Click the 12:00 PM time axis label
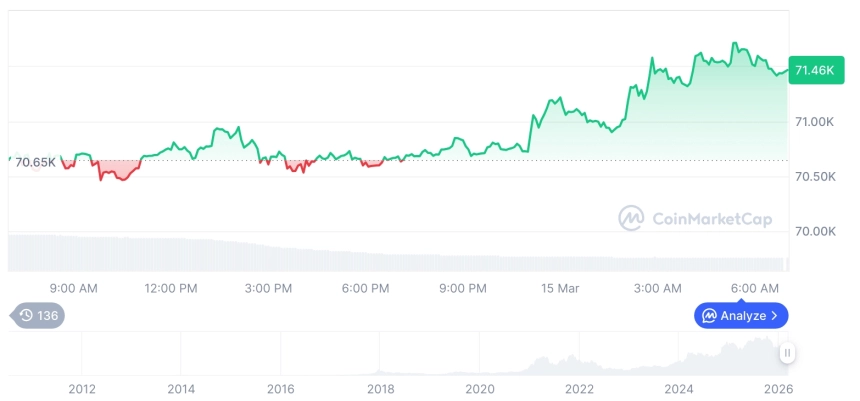860x401 pixels. 171,288
